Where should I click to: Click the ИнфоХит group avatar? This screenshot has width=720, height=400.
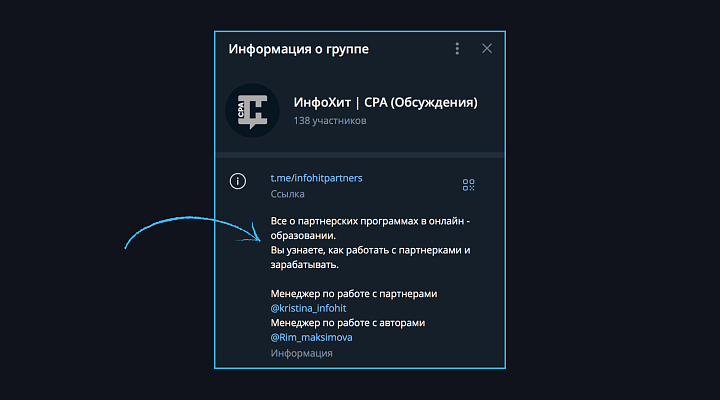(252, 110)
